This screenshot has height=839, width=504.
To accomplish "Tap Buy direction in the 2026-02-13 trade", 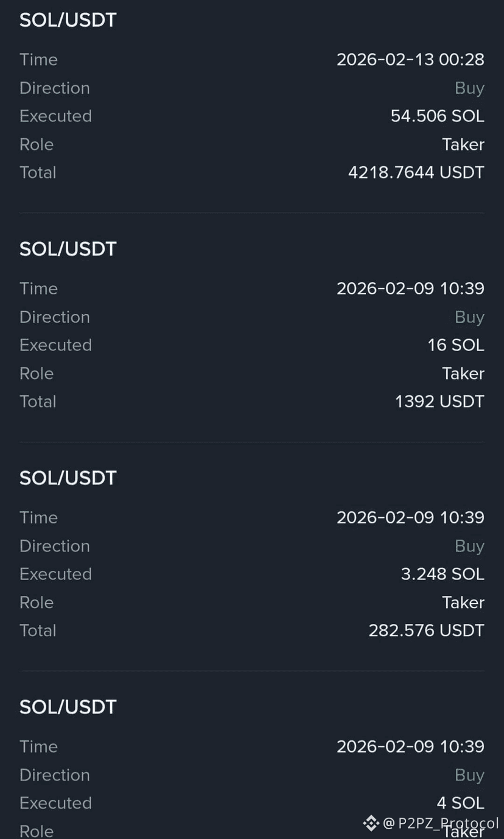I will (470, 88).
